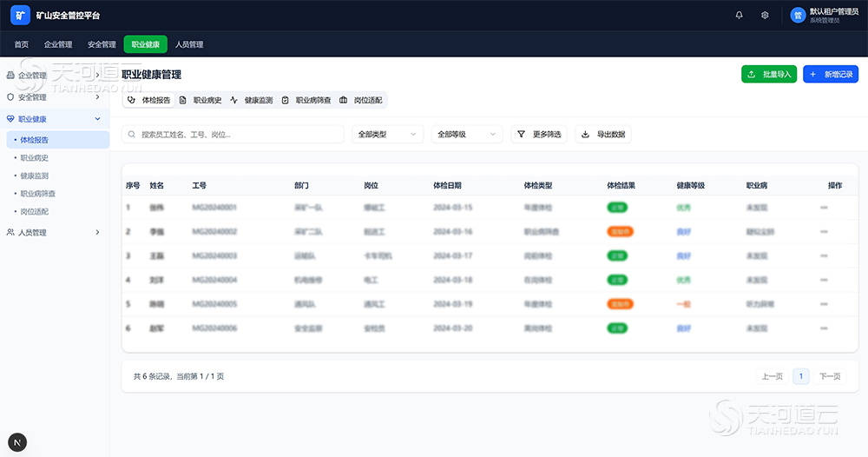Viewport: 868px width, 457px height.
Task: Expand sidebar 安全管理 with its chevron
Action: (x=97, y=97)
